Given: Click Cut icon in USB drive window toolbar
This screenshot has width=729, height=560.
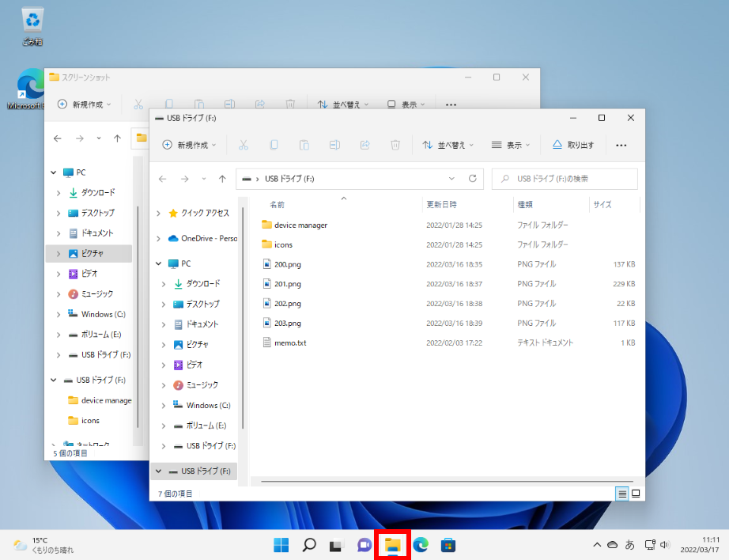Looking at the screenshot, I should coord(244,145).
